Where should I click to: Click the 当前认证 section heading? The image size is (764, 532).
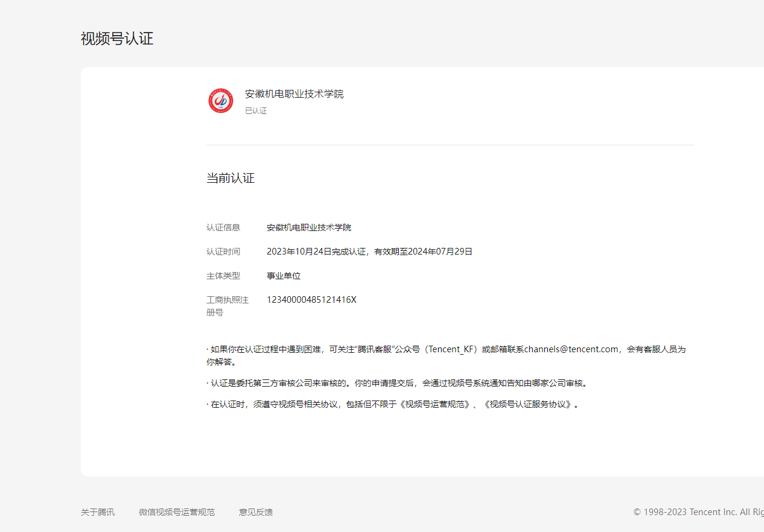[x=231, y=179]
